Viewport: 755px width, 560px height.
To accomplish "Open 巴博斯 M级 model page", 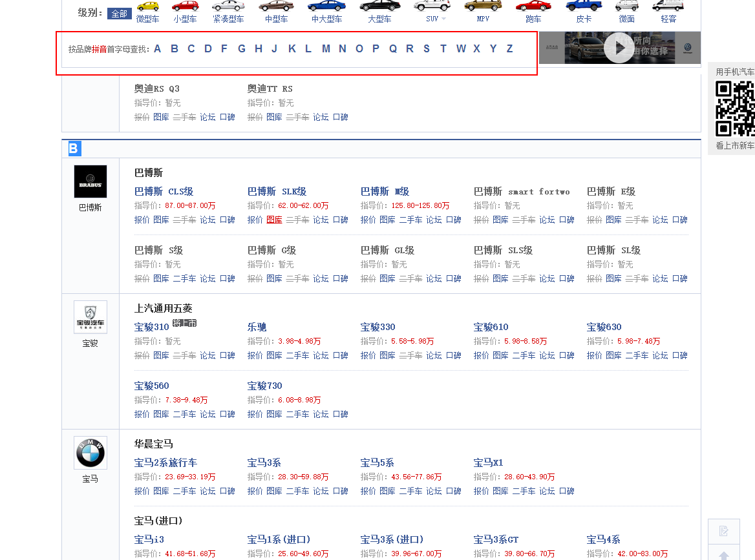I will point(385,191).
